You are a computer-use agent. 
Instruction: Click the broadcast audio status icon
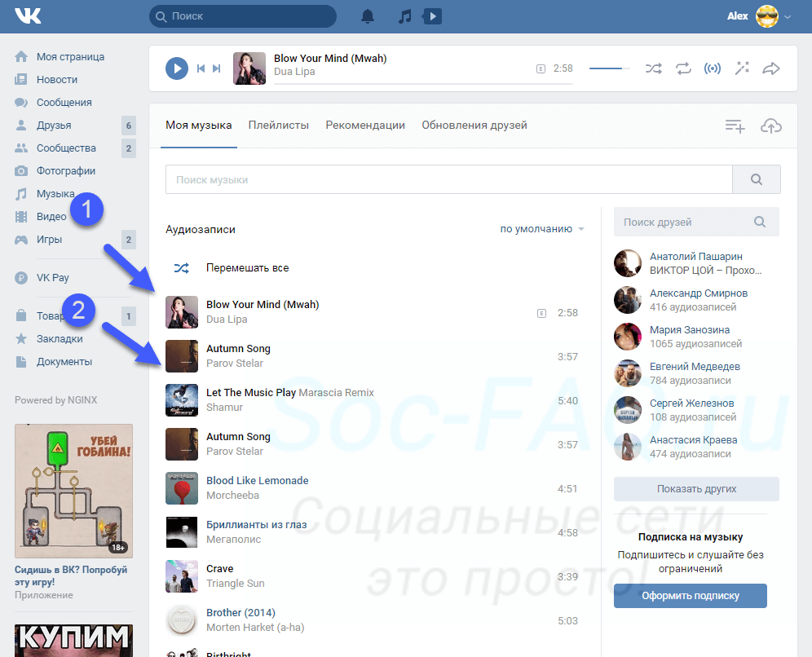coord(713,68)
